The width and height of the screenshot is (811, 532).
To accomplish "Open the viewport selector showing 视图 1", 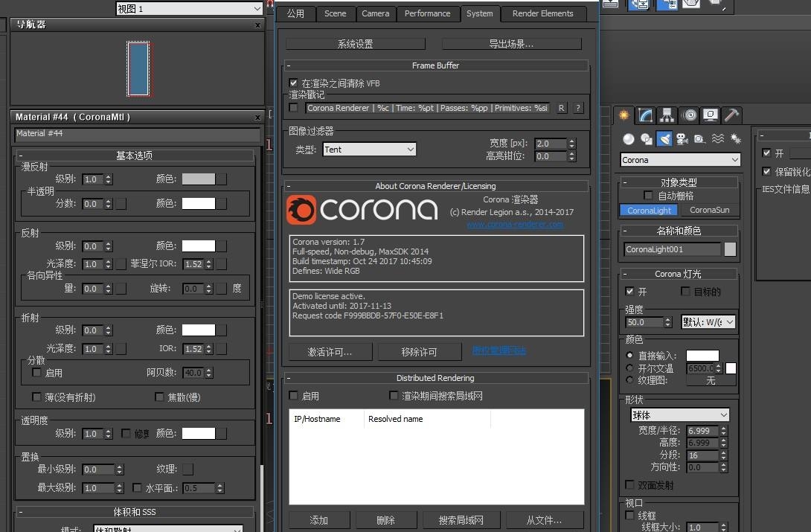I will click(188, 8).
